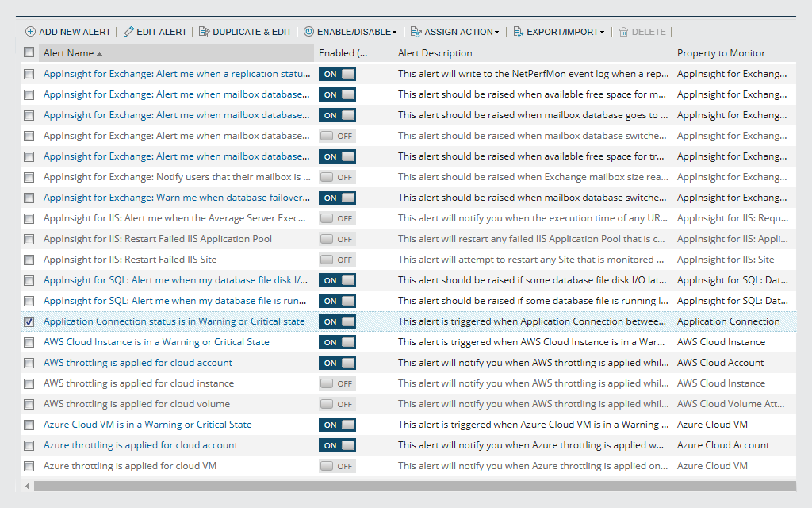812x508 pixels.
Task: Click the Alert Name sort arrow icon
Action: (99, 54)
